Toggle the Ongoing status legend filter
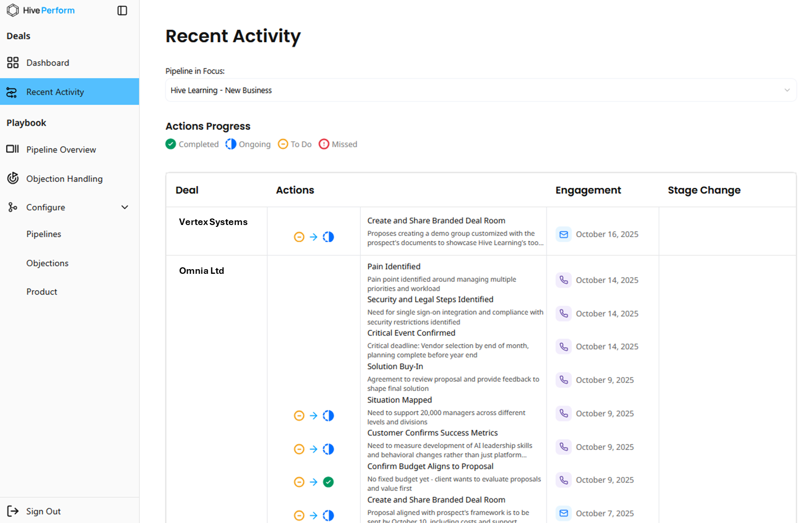Image resolution: width=812 pixels, height=523 pixels. [x=248, y=144]
